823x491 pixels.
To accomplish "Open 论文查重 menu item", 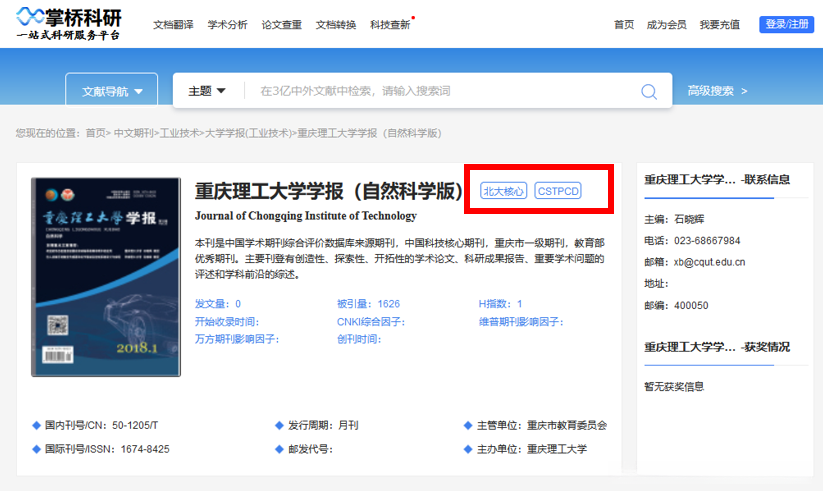I will click(x=281, y=25).
